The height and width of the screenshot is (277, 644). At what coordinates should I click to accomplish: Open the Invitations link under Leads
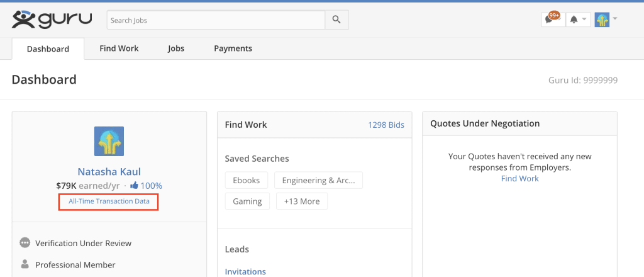[245, 272]
